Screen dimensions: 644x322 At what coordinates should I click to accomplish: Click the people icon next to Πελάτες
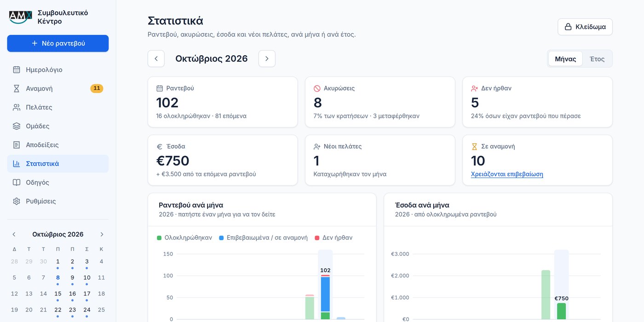[17, 108]
